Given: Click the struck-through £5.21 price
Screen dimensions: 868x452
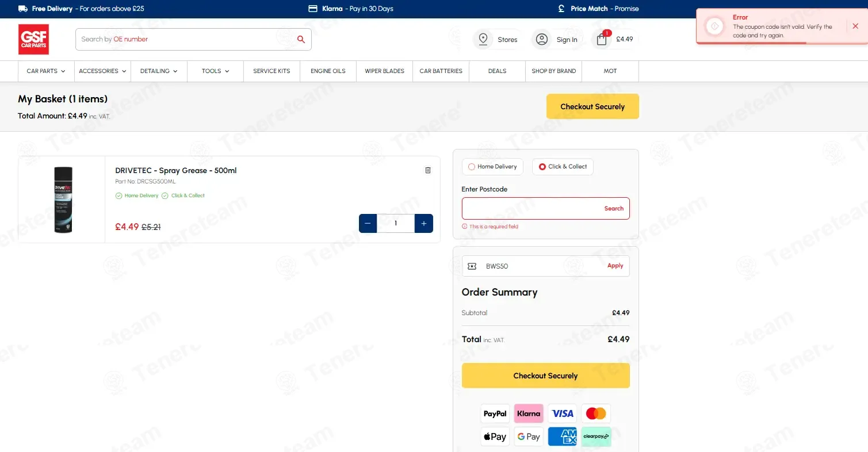Looking at the screenshot, I should [x=151, y=227].
